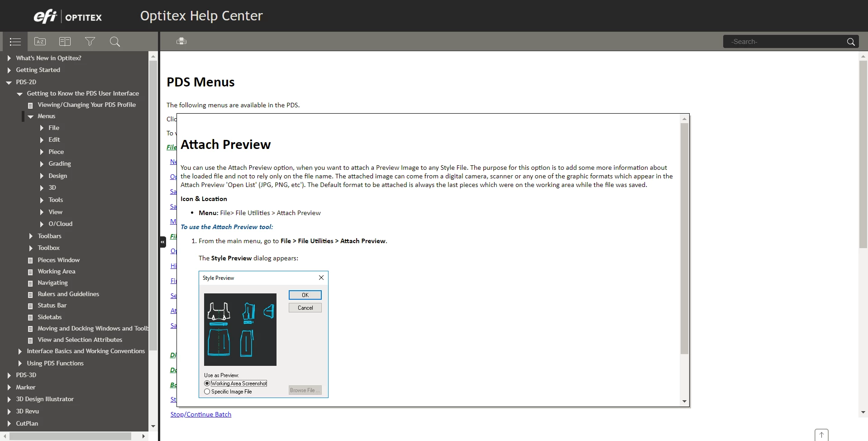This screenshot has height=441, width=868.
Task: Expand the Grading menu node
Action: [42, 164]
